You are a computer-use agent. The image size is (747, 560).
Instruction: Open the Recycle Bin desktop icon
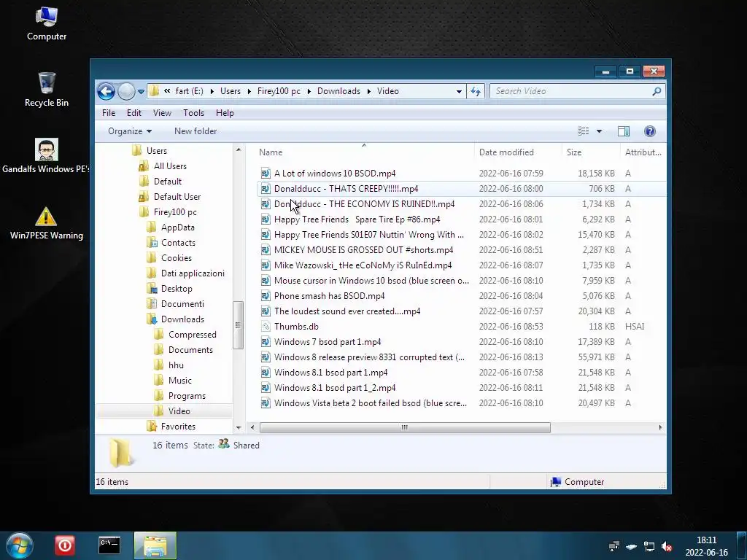[x=46, y=90]
